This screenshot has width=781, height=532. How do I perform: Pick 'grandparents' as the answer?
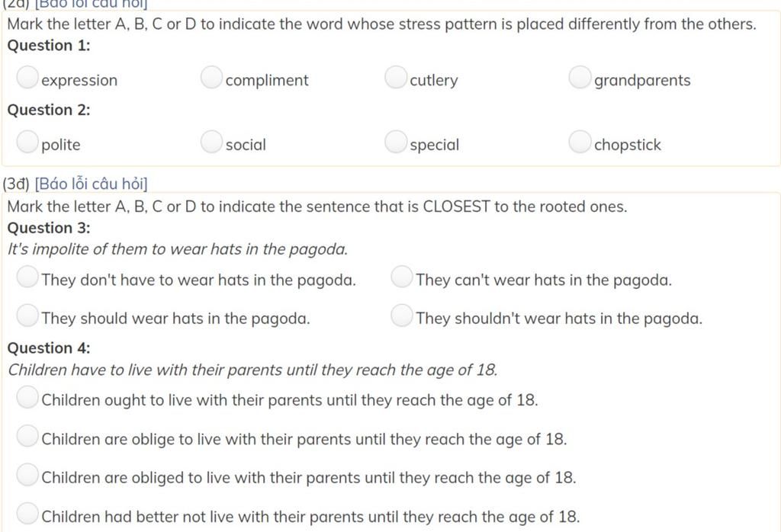tap(580, 77)
